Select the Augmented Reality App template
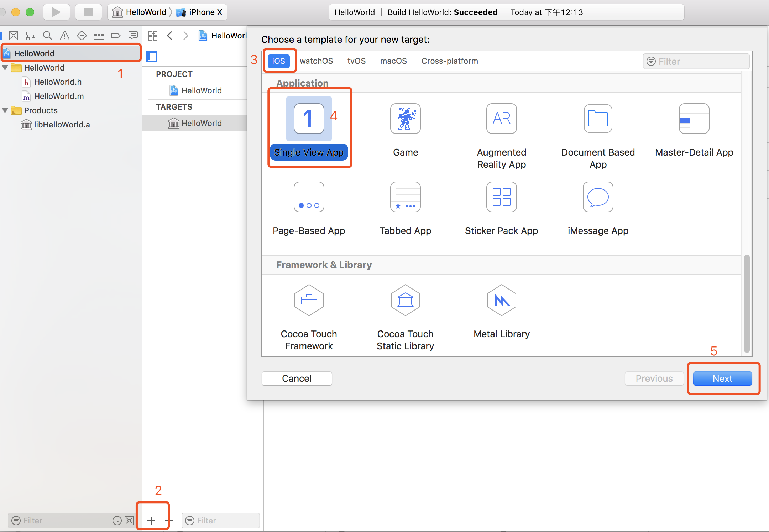This screenshot has height=532, width=769. (501, 119)
